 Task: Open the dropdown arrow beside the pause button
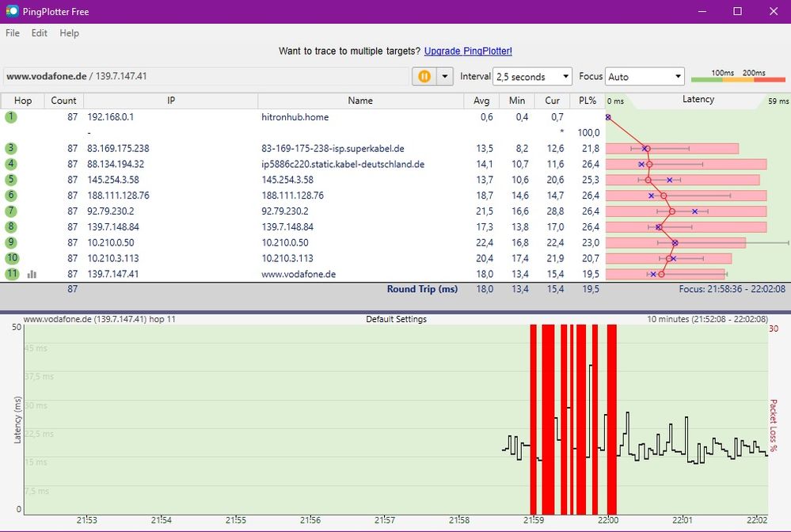tap(444, 77)
